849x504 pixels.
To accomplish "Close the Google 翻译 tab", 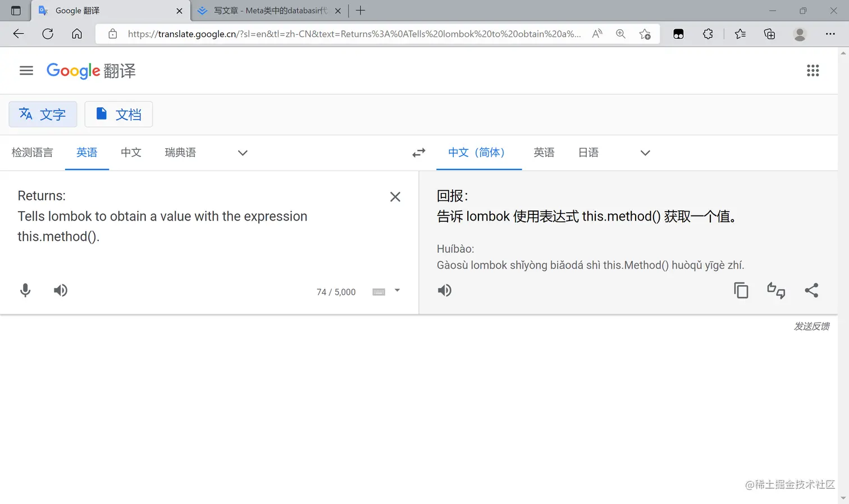I will pyautogui.click(x=179, y=11).
